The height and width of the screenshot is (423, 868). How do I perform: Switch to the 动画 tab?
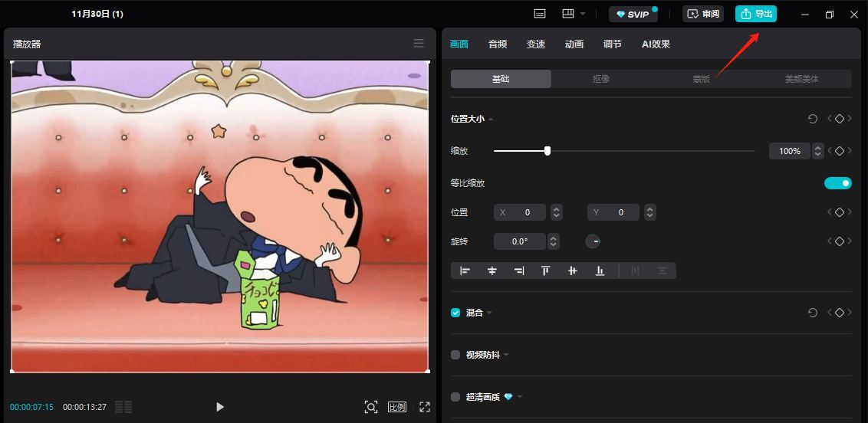[574, 44]
